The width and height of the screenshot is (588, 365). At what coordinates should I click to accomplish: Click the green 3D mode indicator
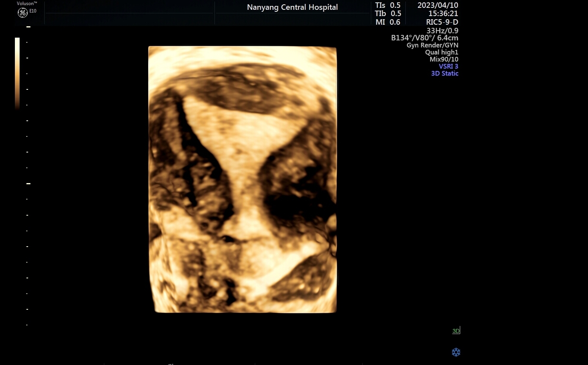click(456, 331)
